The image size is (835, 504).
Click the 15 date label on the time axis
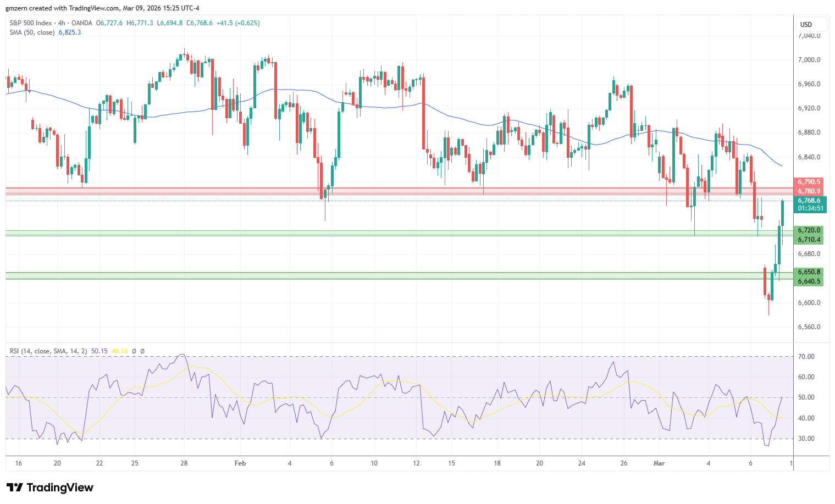point(451,463)
